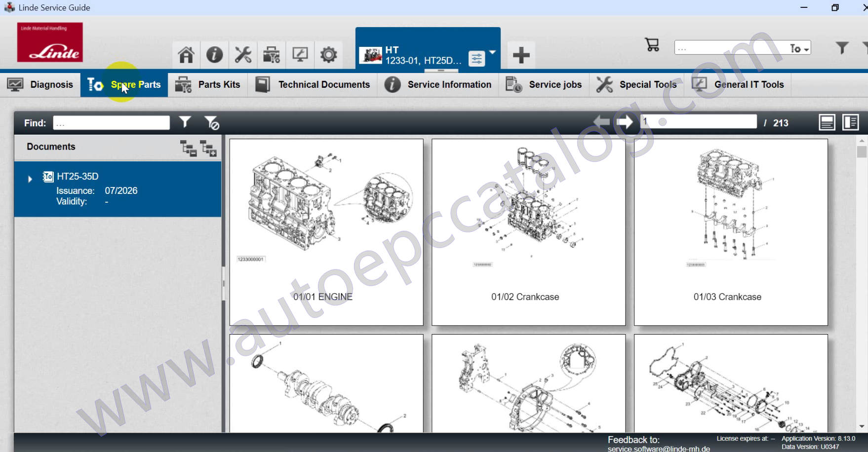Add a new vehicle tab with plus
This screenshot has height=452, width=868.
(521, 55)
